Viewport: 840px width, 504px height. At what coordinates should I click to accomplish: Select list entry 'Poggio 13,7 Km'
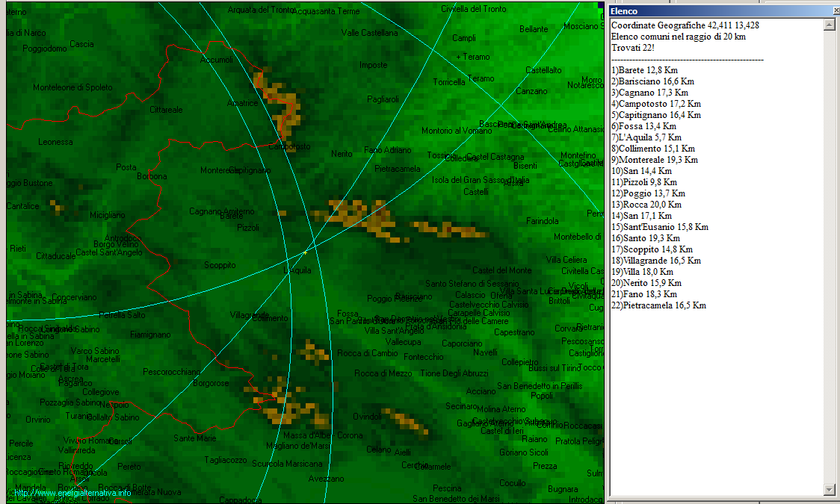coord(648,193)
